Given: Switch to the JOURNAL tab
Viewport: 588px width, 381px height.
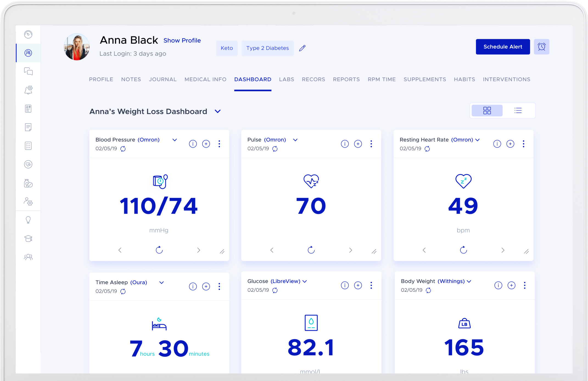Looking at the screenshot, I should (163, 79).
